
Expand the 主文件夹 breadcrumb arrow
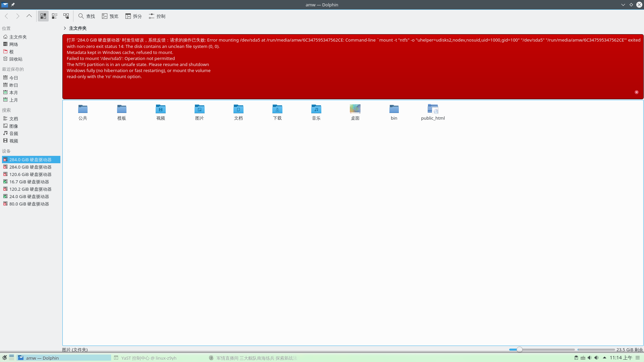(65, 28)
